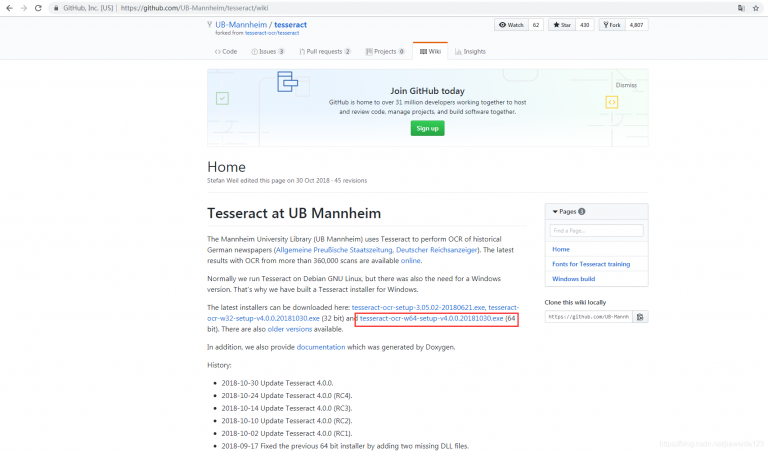Click the browser forward arrow

tap(24, 7)
